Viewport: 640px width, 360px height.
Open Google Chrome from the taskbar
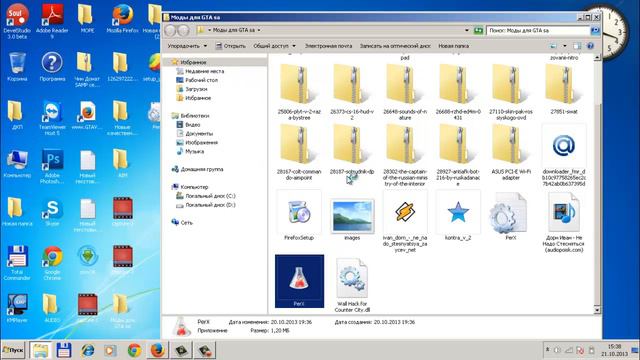(x=134, y=350)
